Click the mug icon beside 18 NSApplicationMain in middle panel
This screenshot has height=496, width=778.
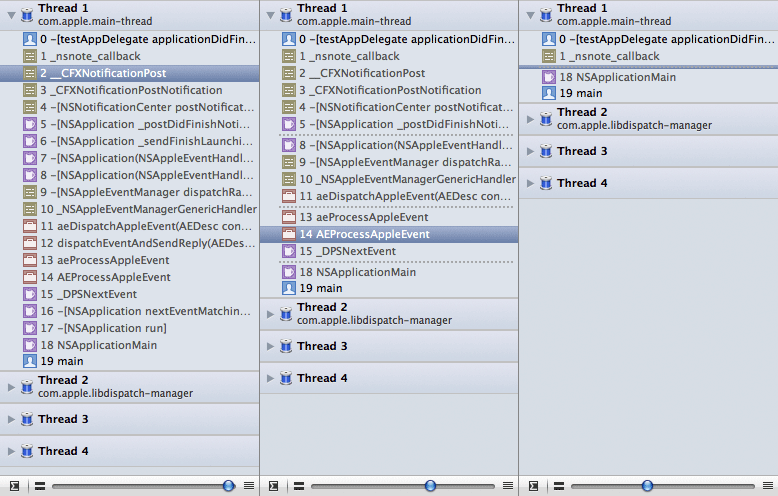[x=289, y=272]
